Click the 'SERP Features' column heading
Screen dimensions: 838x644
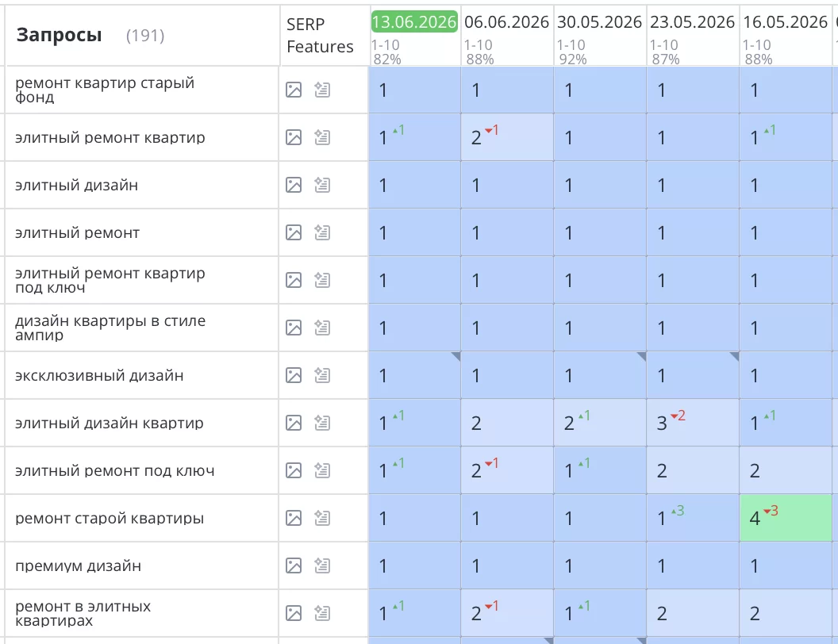tap(320, 35)
